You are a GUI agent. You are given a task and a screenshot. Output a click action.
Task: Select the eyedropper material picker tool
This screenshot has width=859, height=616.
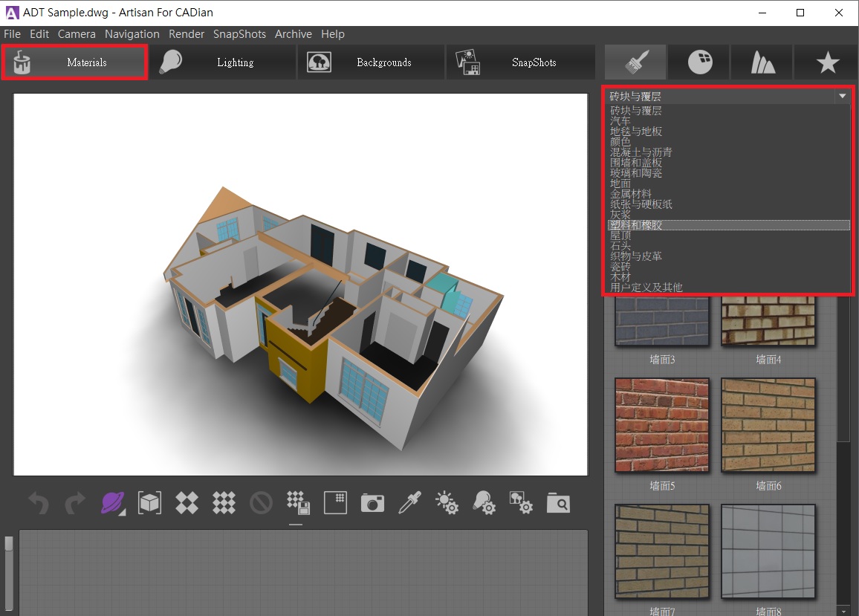[409, 503]
